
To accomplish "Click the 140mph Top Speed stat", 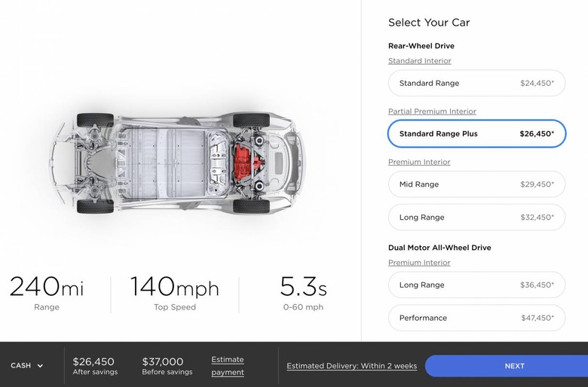I will (x=174, y=292).
